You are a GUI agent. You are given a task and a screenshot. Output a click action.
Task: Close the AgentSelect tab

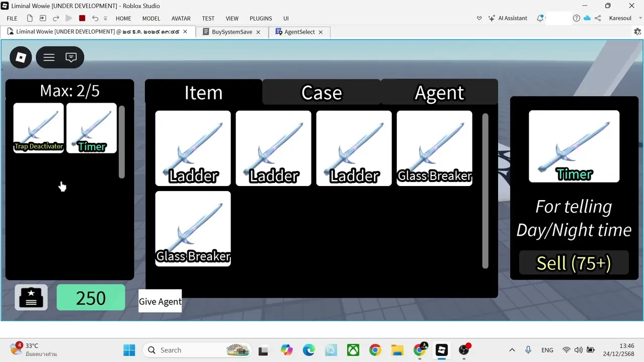pos(320,32)
